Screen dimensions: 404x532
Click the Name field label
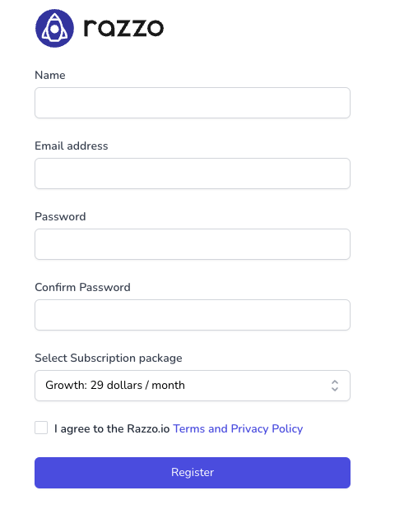click(x=50, y=75)
